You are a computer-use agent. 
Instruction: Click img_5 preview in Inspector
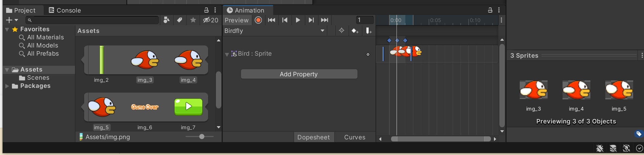point(619,90)
